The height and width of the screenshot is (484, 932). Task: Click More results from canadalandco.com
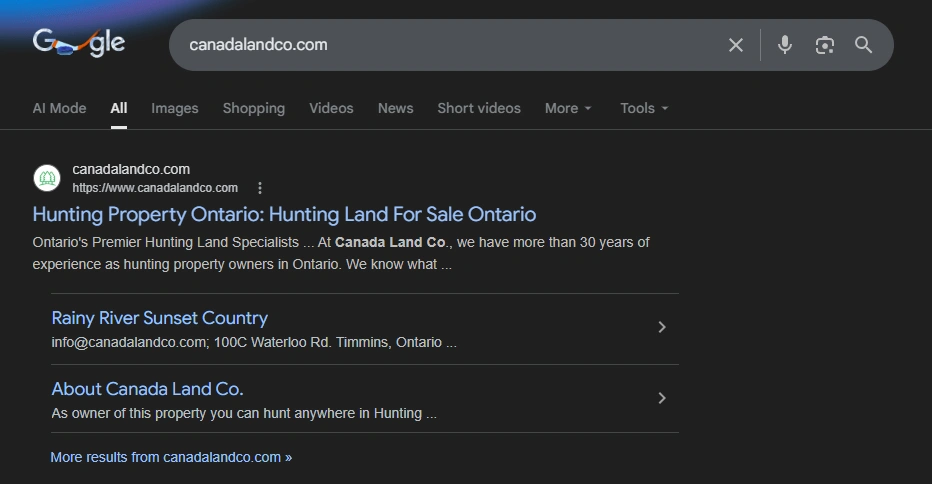[171, 457]
